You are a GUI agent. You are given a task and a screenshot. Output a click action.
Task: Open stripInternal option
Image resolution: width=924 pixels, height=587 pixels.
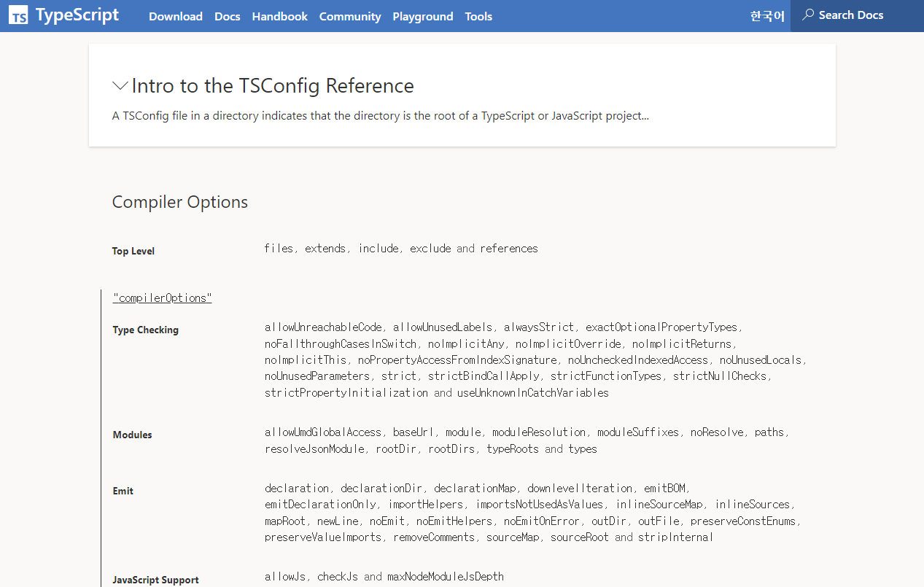[x=675, y=537]
